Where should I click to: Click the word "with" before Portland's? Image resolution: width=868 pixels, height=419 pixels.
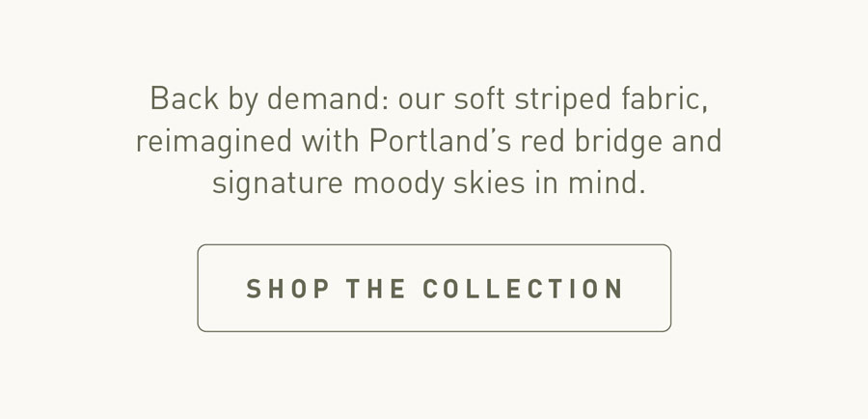click(330, 141)
